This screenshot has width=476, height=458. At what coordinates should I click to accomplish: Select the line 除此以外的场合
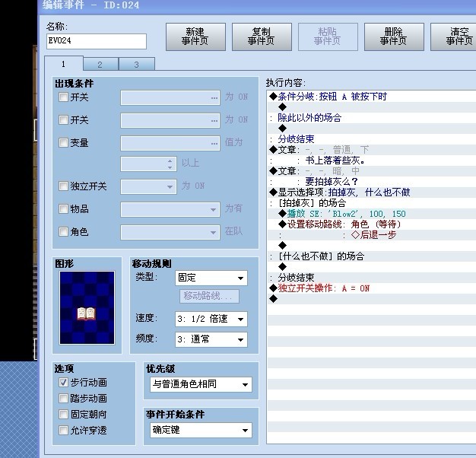(372, 118)
